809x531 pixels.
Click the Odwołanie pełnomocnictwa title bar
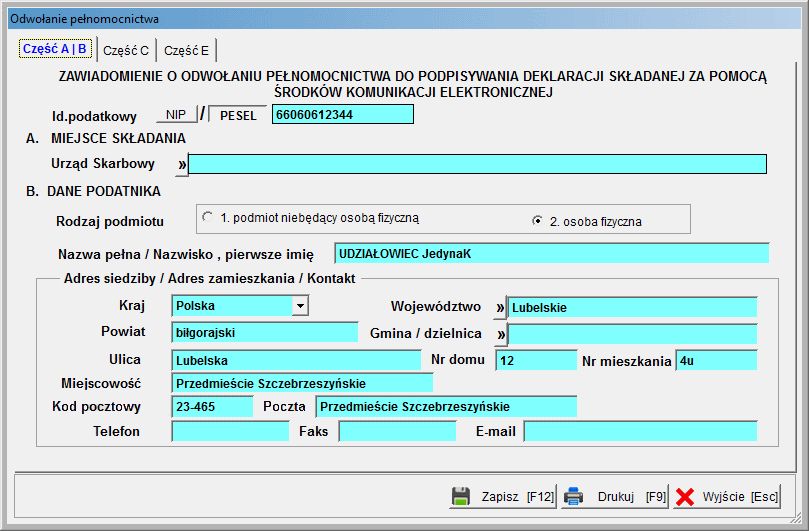coord(404,19)
